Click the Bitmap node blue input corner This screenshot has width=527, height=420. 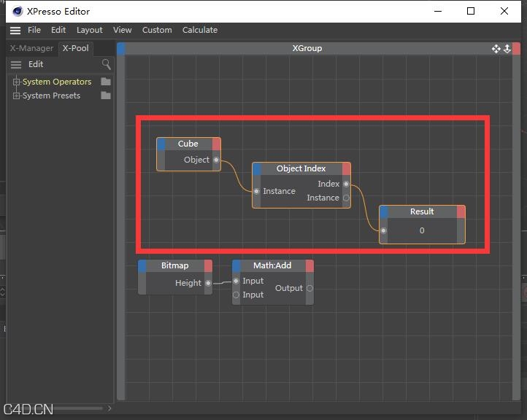point(142,265)
